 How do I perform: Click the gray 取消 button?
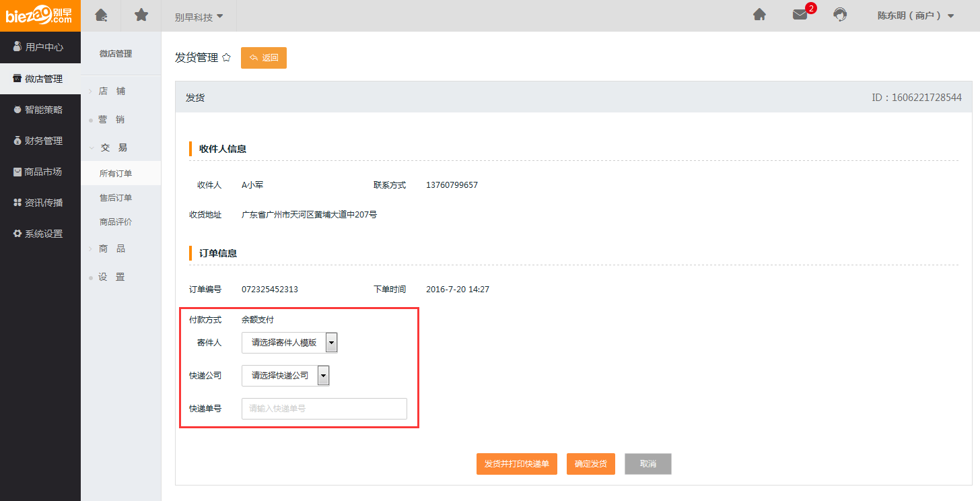(x=648, y=464)
